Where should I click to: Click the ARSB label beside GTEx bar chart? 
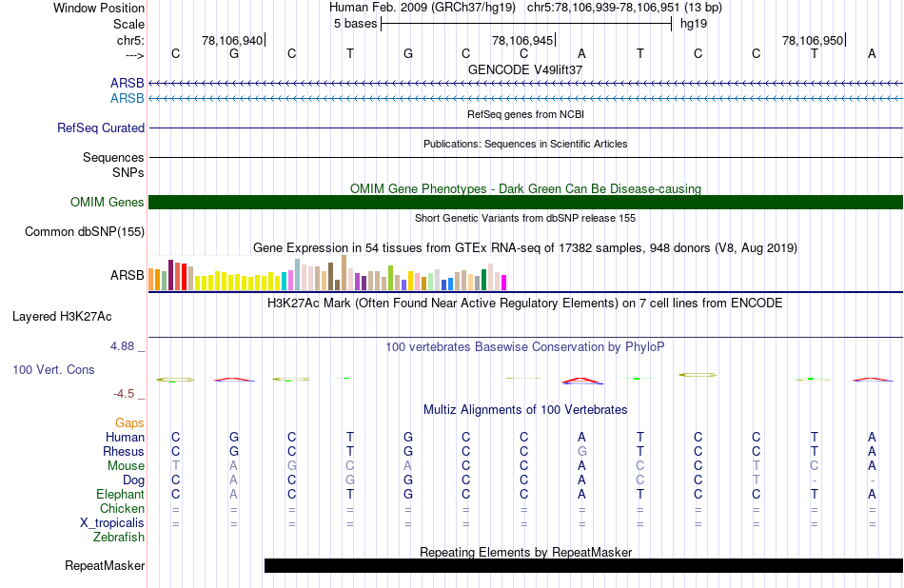point(128,276)
